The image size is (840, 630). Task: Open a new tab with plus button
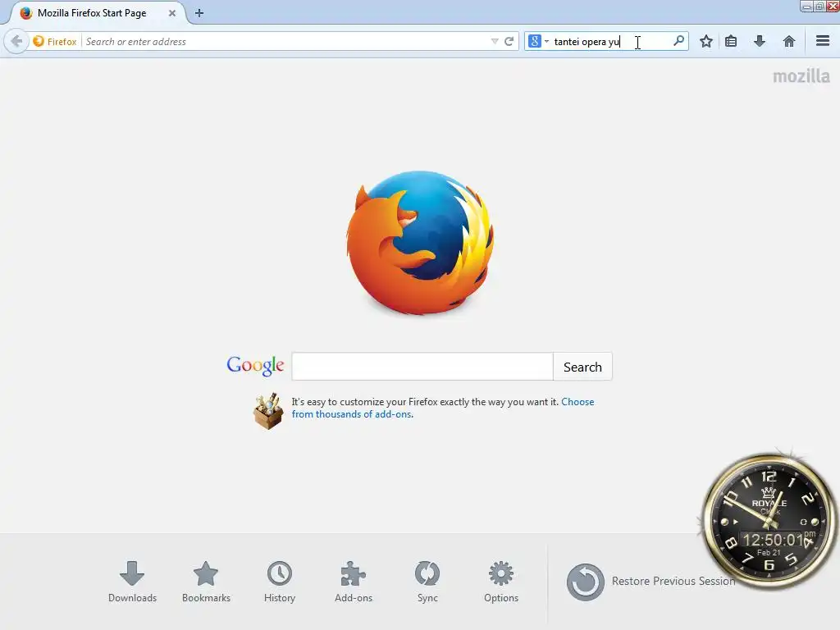(x=199, y=13)
